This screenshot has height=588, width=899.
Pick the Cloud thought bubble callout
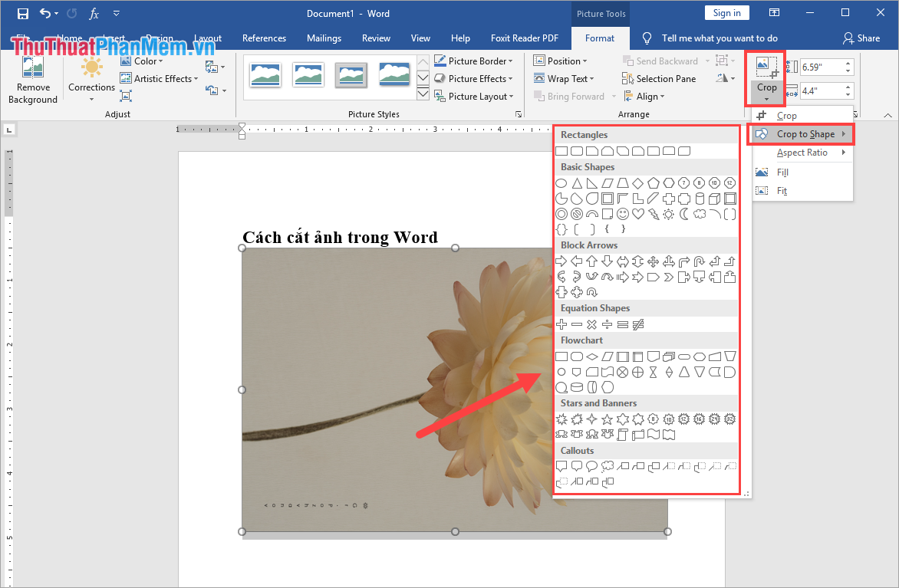pyautogui.click(x=608, y=467)
